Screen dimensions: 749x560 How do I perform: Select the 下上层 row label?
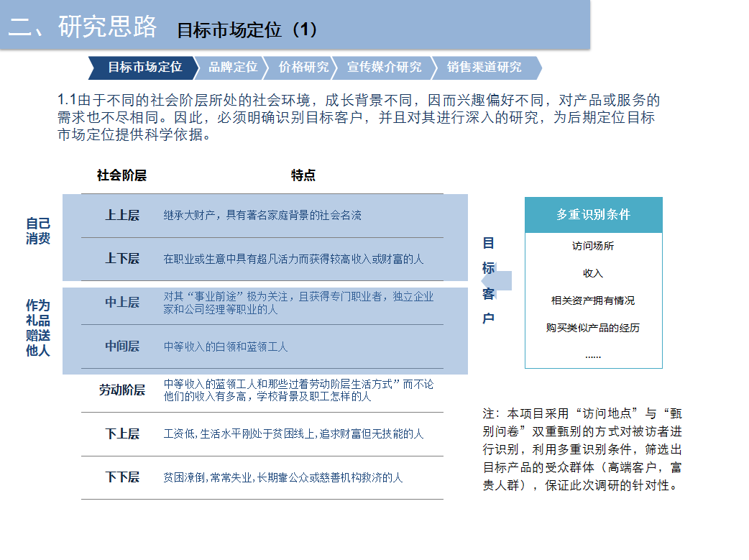(122, 434)
